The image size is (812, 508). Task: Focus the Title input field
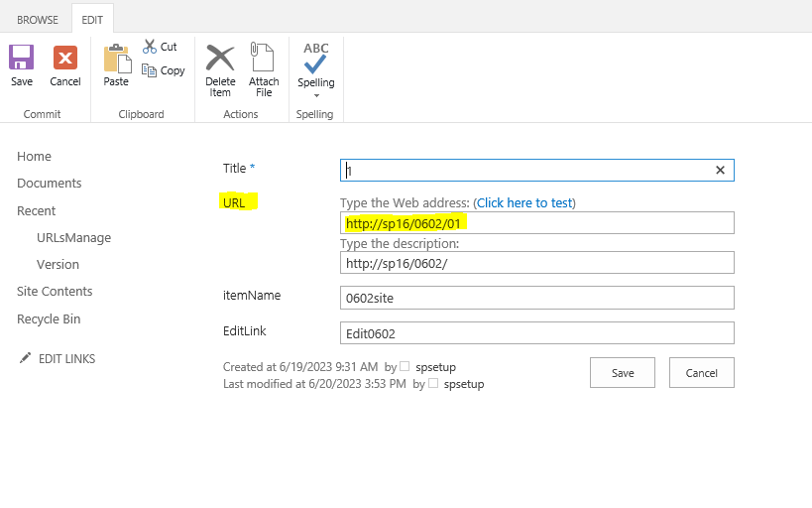point(537,170)
